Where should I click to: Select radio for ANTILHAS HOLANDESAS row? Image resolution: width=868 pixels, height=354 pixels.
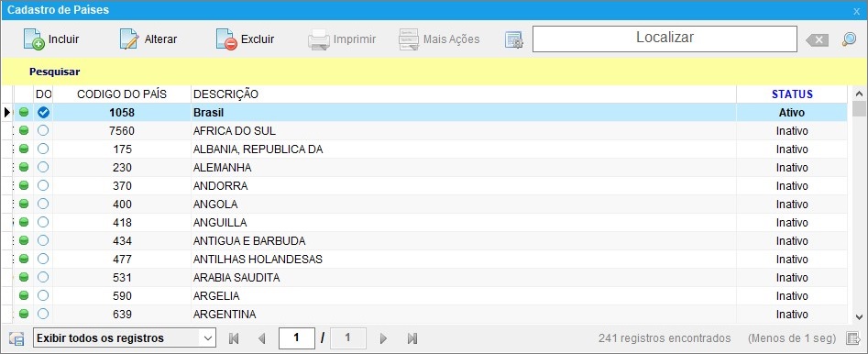(x=43, y=259)
